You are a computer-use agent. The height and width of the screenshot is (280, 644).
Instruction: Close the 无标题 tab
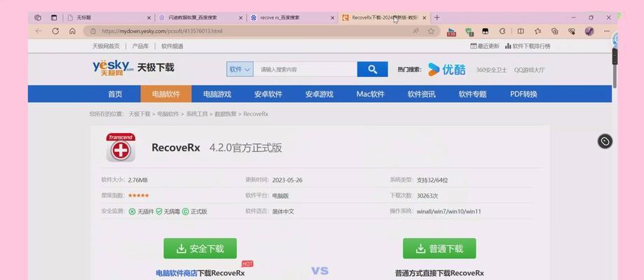click(x=149, y=17)
